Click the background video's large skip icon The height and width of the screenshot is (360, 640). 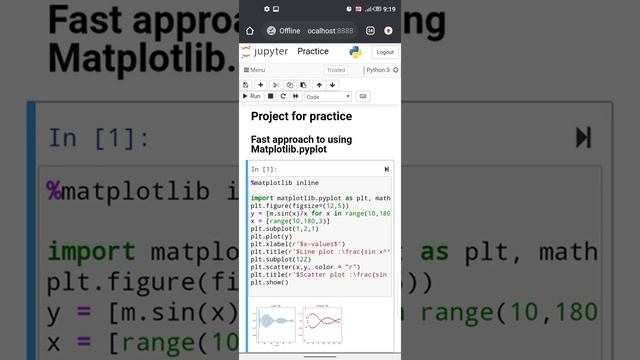point(583,138)
